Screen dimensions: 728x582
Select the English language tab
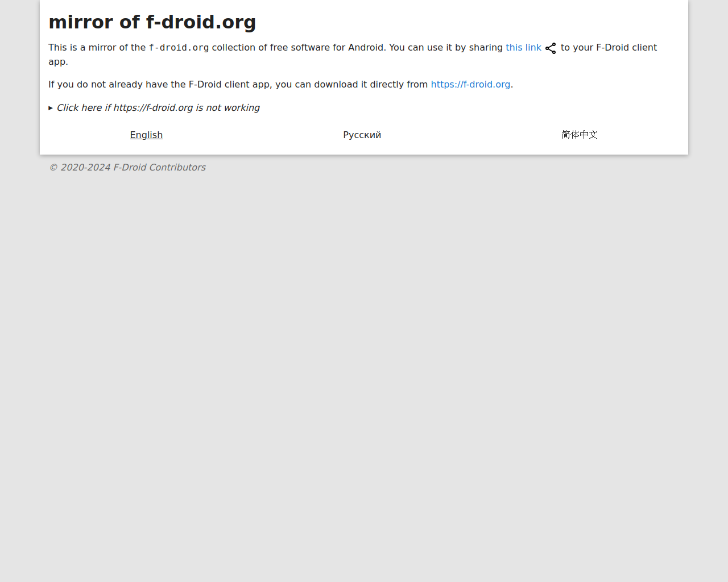[146, 135]
